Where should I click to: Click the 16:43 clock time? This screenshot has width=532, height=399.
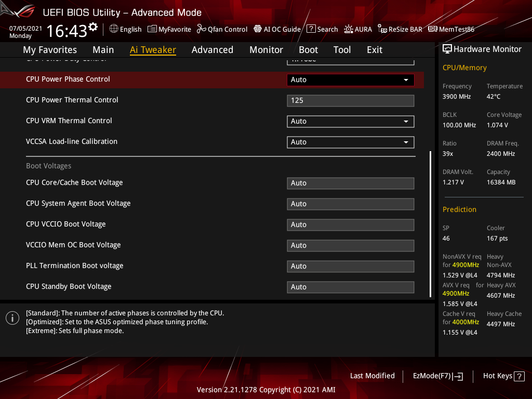click(67, 31)
